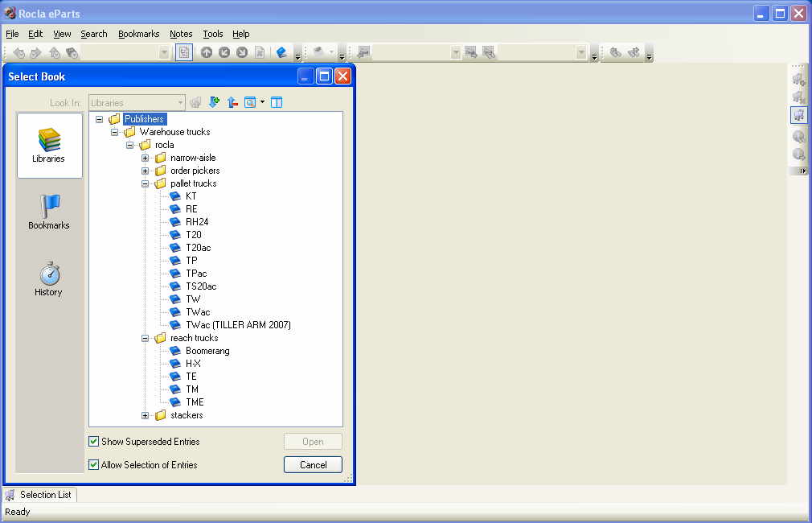Click the add-to-cart icon in the right strip

799,80
